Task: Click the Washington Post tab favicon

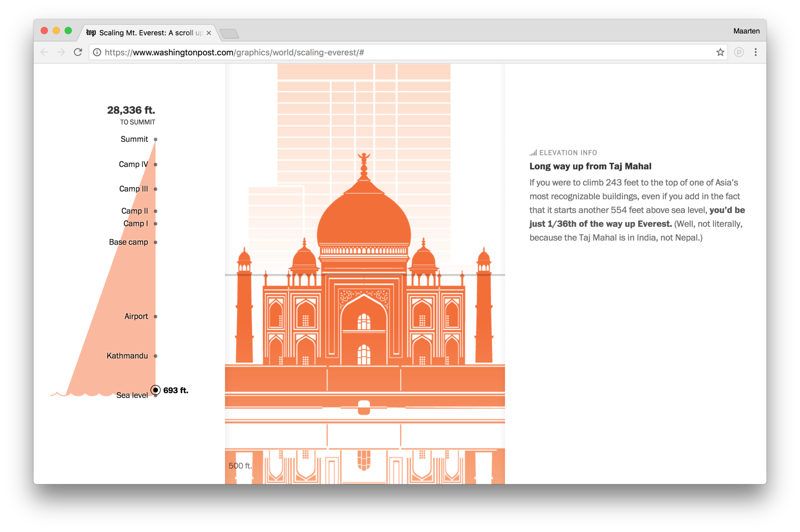Action: (91, 33)
